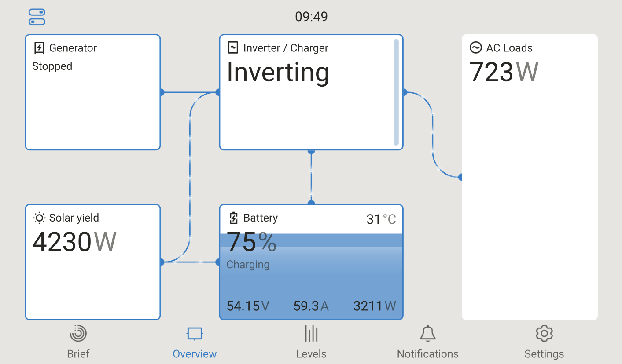
Task: Click the Notifications bell icon
Action: (x=428, y=334)
